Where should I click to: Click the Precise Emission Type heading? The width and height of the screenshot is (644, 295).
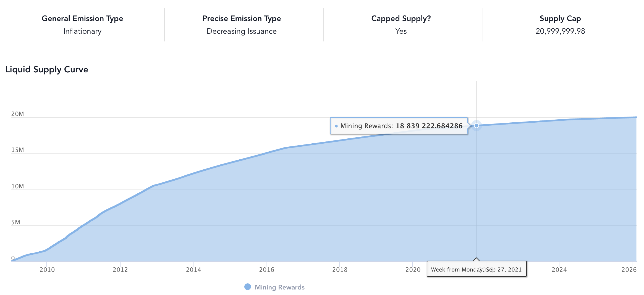[x=242, y=19]
